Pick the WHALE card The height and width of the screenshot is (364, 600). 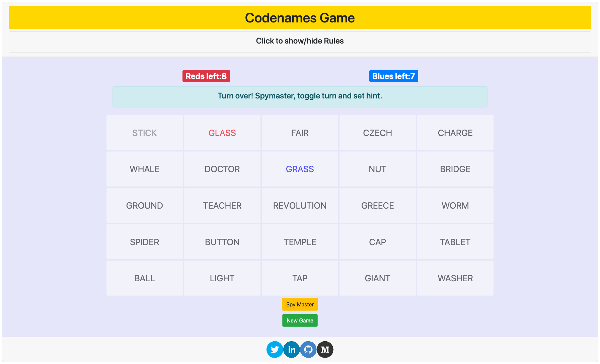[x=145, y=169]
